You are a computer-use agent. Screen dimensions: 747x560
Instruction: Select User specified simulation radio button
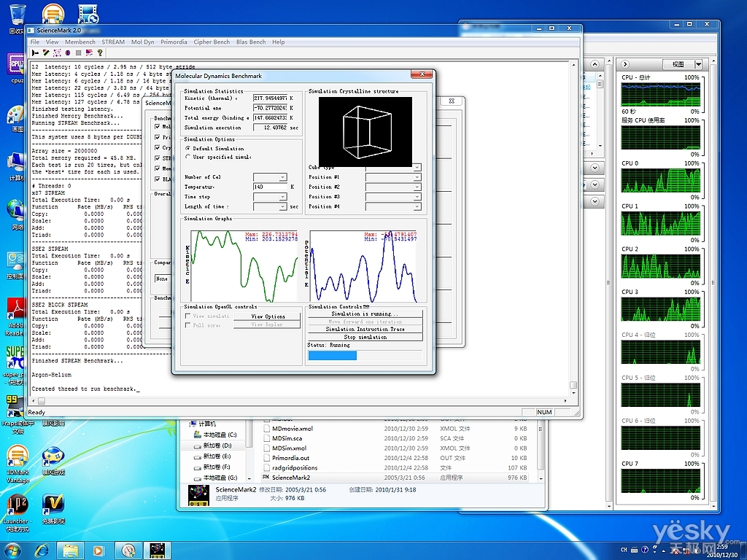tap(187, 157)
